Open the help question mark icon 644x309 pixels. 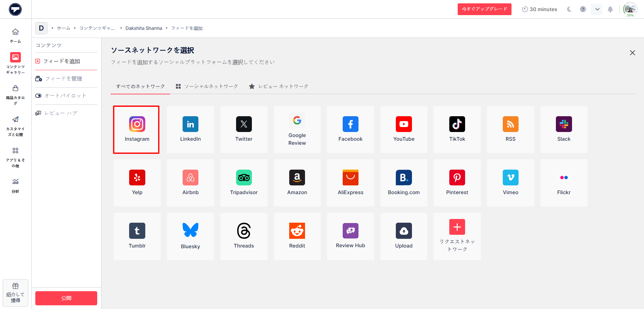click(x=583, y=9)
